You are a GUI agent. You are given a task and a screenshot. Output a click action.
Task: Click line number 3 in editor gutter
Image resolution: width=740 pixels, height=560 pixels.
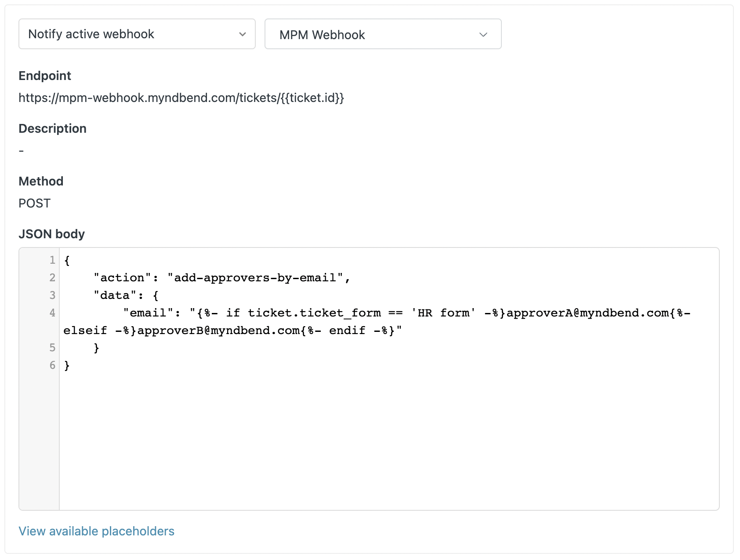(x=52, y=295)
